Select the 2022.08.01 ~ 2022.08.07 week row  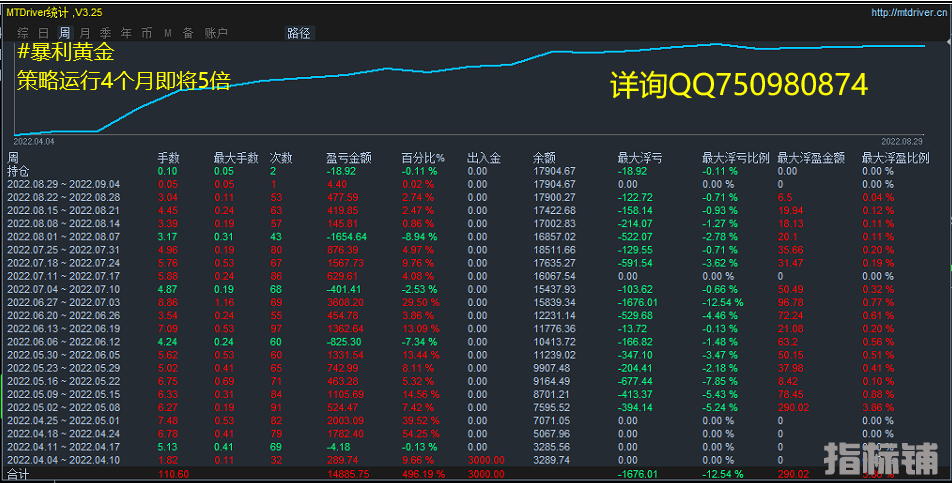click(63, 236)
